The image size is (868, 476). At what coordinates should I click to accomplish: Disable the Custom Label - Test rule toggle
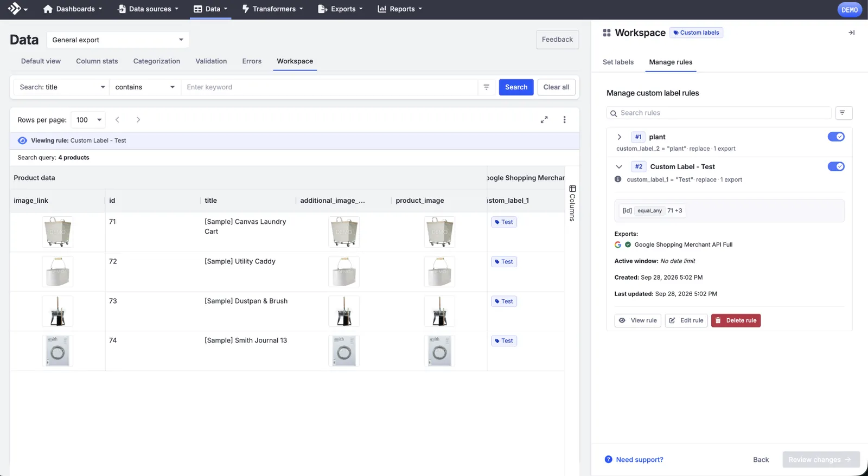pos(836,166)
